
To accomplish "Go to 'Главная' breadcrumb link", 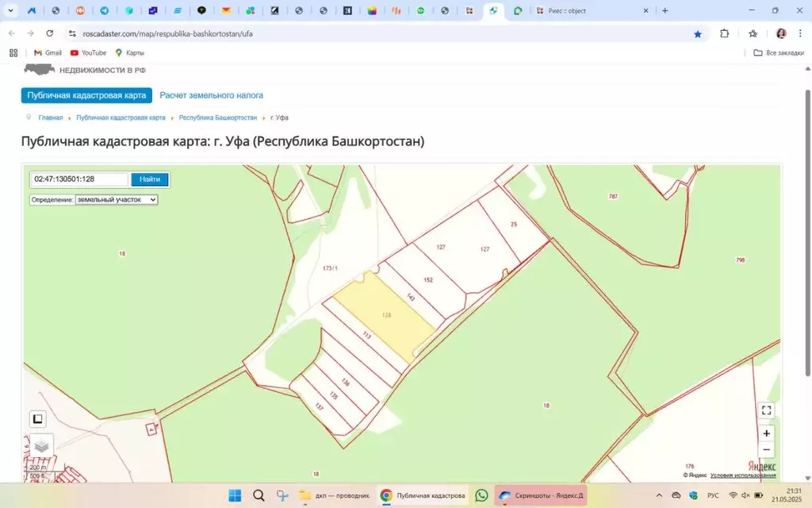I will [x=51, y=117].
